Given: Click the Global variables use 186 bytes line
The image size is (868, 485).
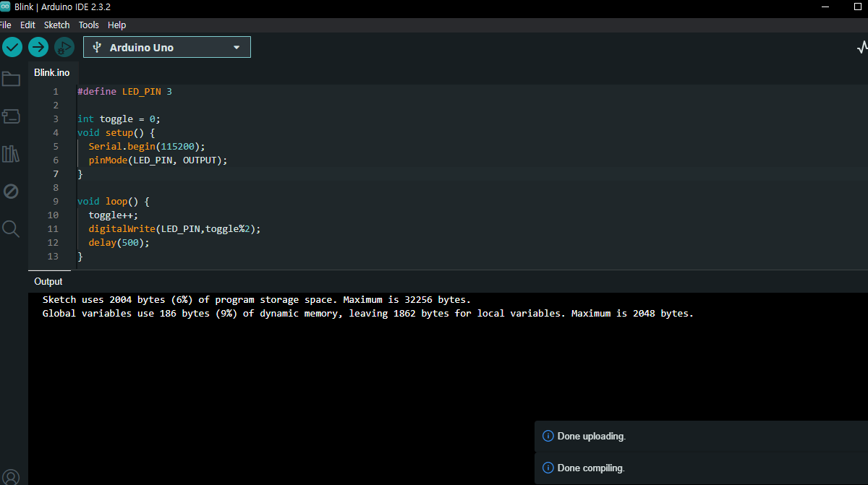Looking at the screenshot, I should coord(368,314).
